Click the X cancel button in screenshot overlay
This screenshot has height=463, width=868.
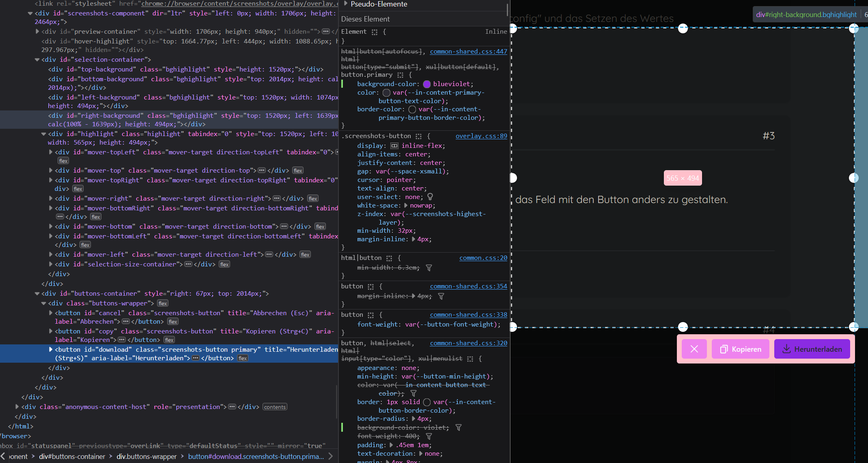tap(694, 349)
